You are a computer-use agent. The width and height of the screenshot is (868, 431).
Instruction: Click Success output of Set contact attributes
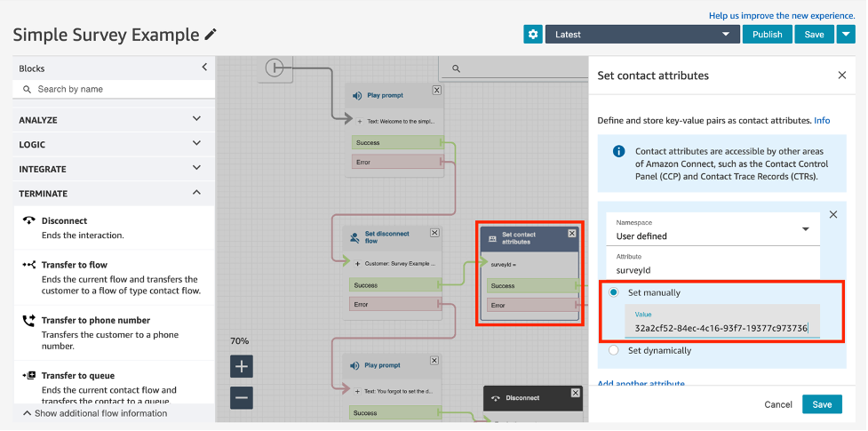point(532,286)
